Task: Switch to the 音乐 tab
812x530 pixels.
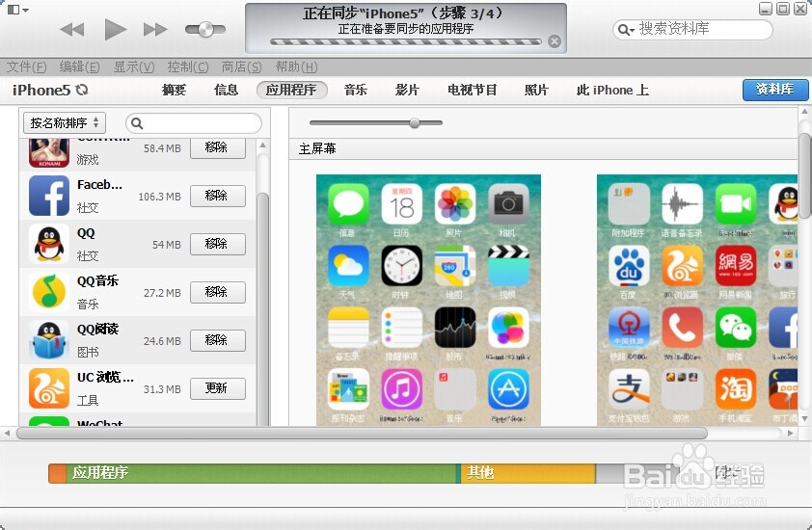Action: 356,90
